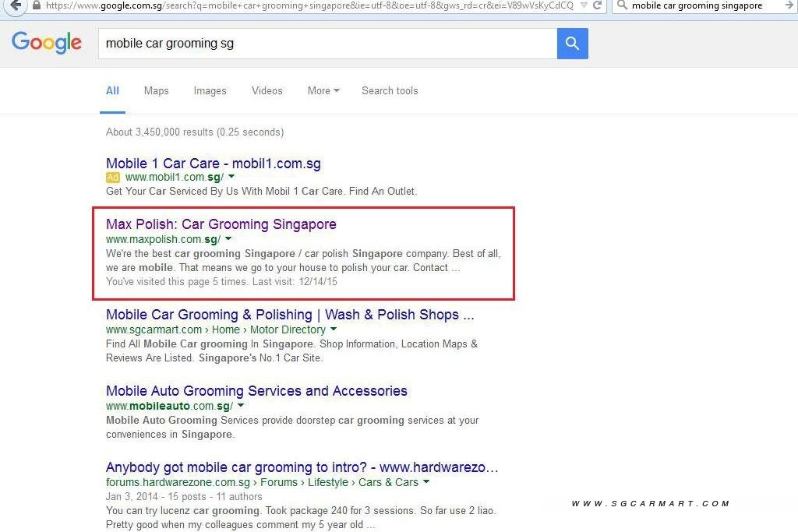The height and width of the screenshot is (532, 798).
Task: Click the forums.hardwarezone.com.sg breadcrumb text
Action: pyautogui.click(x=178, y=482)
